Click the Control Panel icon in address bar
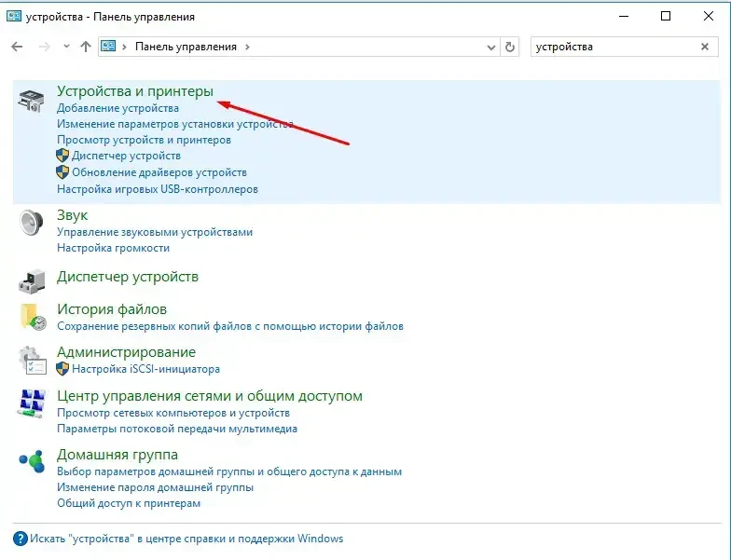The height and width of the screenshot is (560, 731). click(x=108, y=47)
